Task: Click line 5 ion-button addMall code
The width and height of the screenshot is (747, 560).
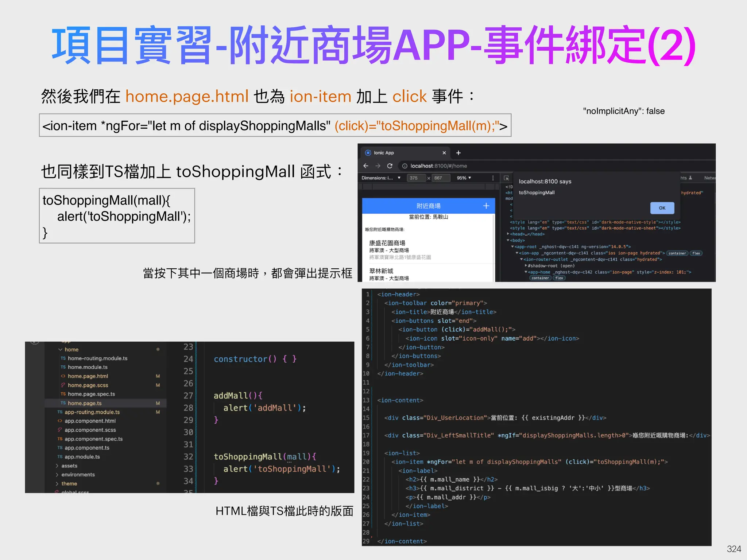Action: tap(457, 330)
